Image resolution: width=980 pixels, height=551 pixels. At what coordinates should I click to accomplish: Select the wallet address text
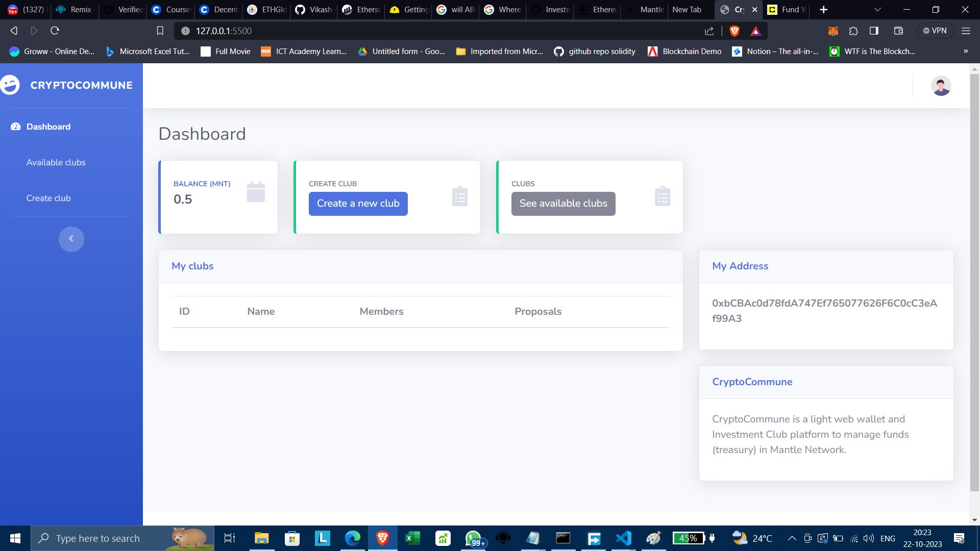tap(824, 311)
